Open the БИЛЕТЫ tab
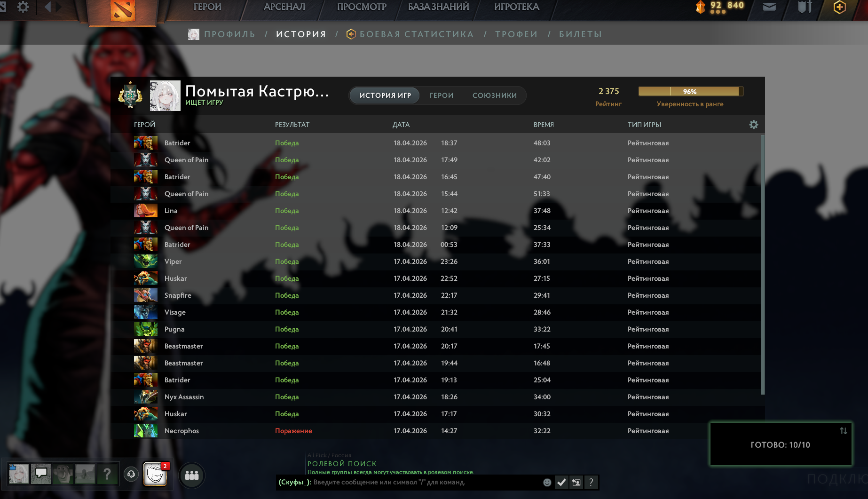Viewport: 868px width, 499px height. pyautogui.click(x=580, y=34)
